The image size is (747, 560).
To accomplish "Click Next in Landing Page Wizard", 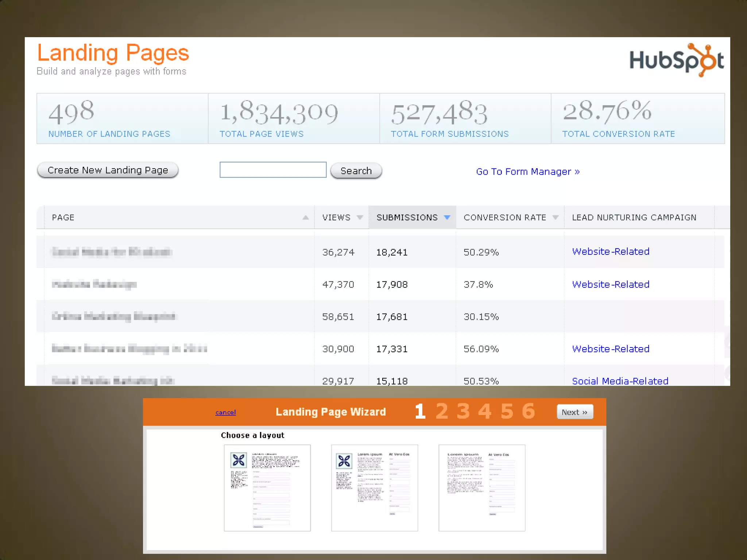I will point(574,412).
